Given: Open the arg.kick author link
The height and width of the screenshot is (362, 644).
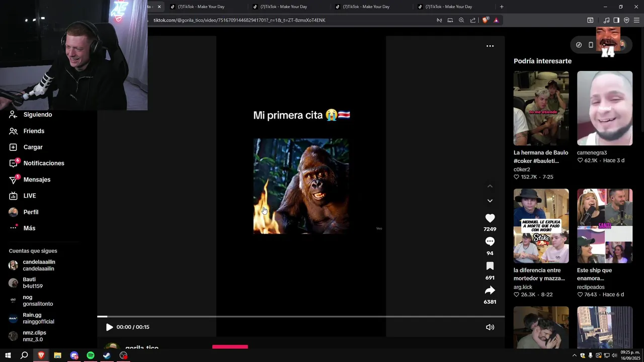Looking at the screenshot, I should 523,287.
